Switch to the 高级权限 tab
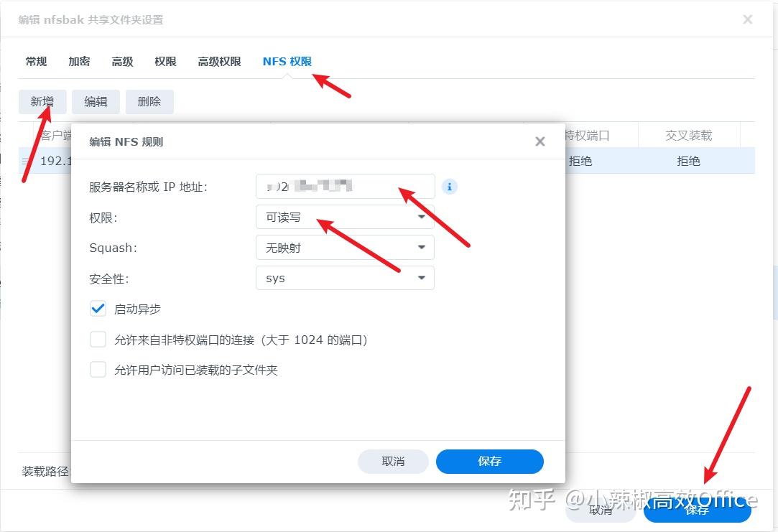The height and width of the screenshot is (532, 778). [219, 62]
